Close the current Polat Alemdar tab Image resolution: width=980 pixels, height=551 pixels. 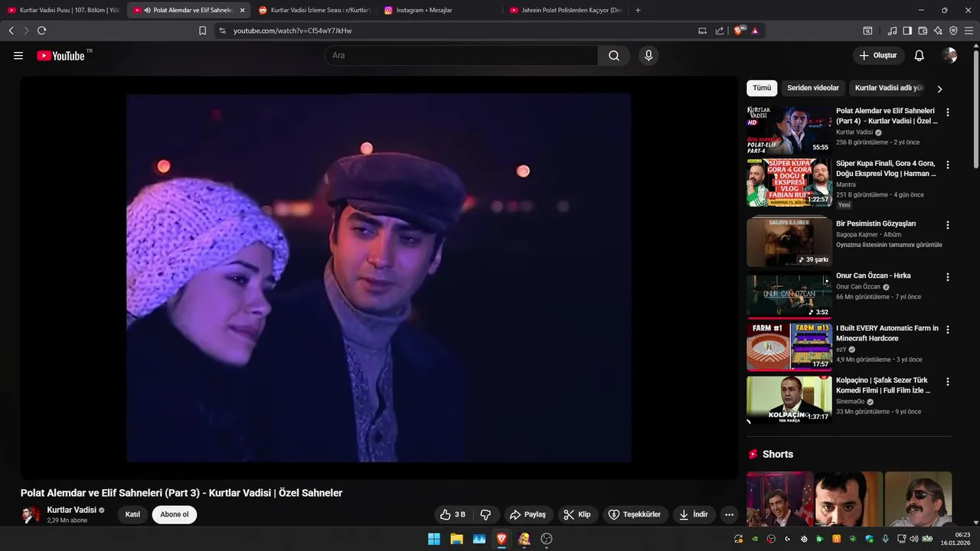click(243, 10)
